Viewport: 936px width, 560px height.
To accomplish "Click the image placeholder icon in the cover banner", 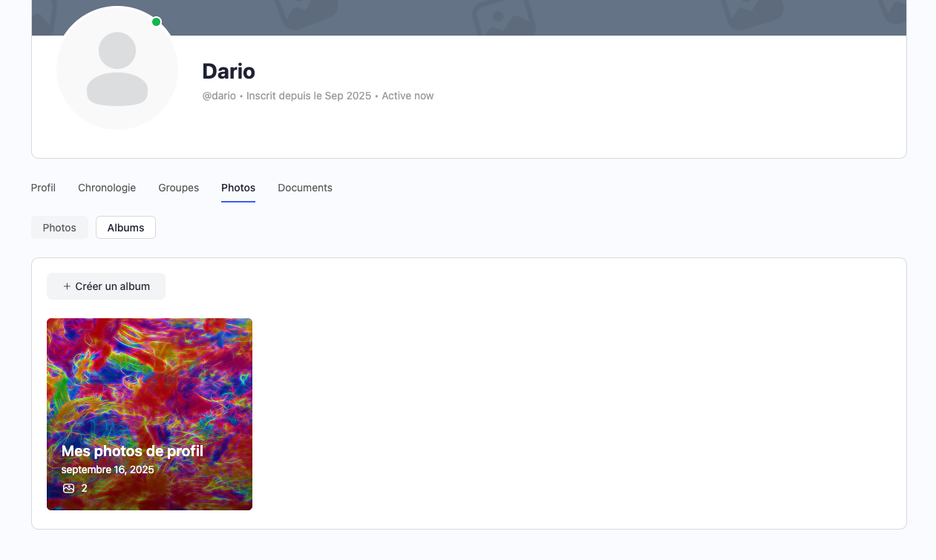I will [498, 14].
